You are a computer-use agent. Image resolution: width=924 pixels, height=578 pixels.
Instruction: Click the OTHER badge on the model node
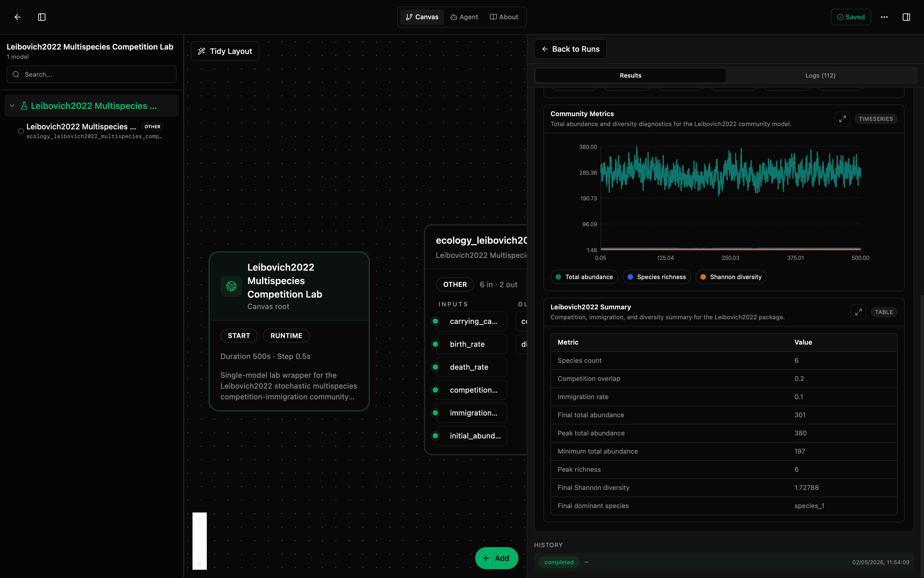pos(455,284)
